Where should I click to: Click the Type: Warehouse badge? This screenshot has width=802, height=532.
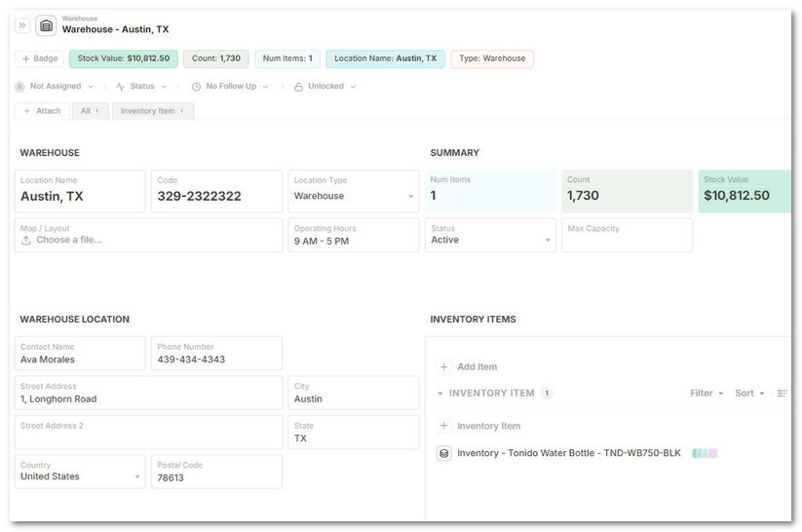point(492,58)
